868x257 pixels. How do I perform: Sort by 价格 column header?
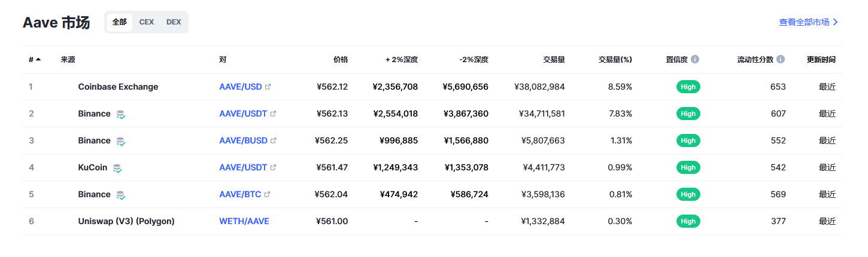pos(341,60)
